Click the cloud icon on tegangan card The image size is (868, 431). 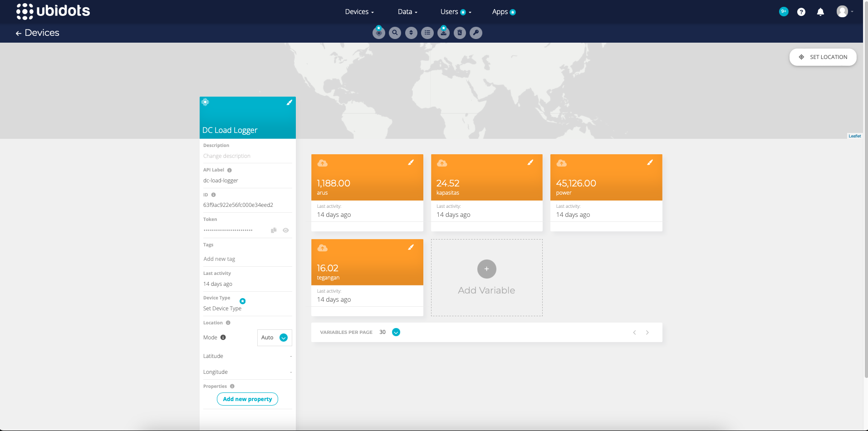pyautogui.click(x=323, y=248)
